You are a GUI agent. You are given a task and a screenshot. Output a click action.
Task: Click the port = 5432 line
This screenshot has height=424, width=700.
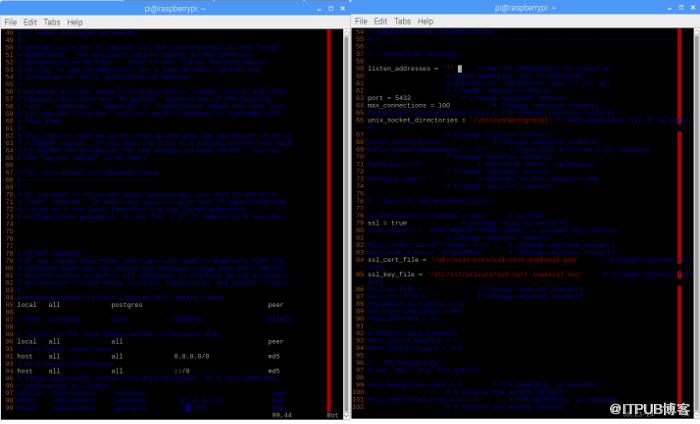(x=389, y=98)
